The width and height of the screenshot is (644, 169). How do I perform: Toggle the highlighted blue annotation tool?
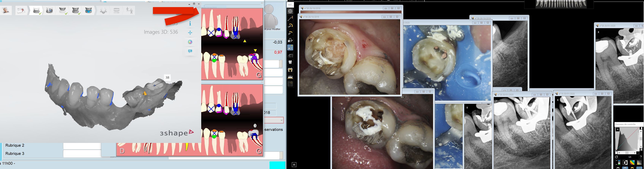click(x=290, y=48)
